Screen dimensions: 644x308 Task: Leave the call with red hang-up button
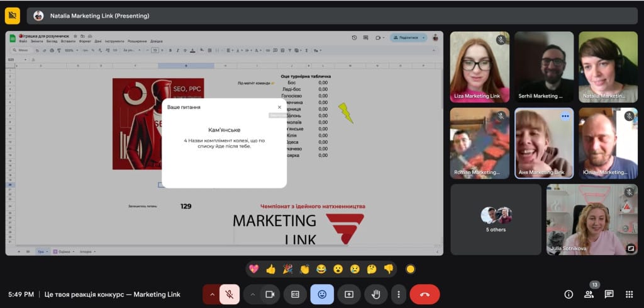pyautogui.click(x=425, y=294)
